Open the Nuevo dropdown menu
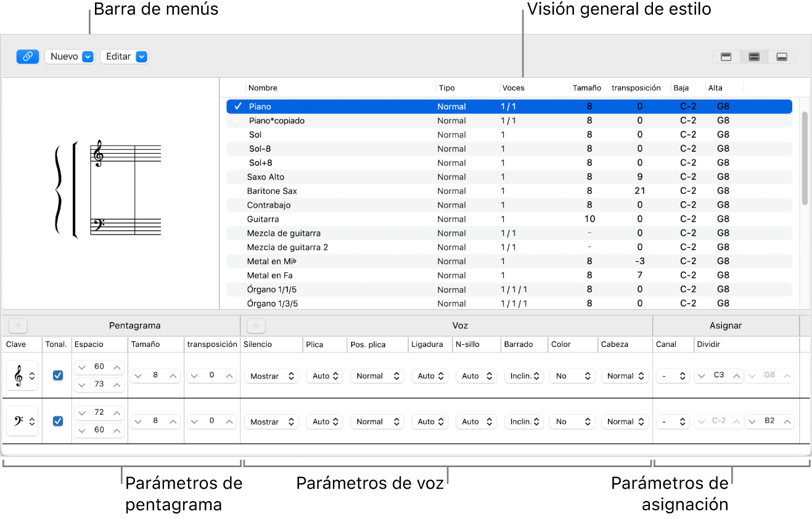 point(70,57)
